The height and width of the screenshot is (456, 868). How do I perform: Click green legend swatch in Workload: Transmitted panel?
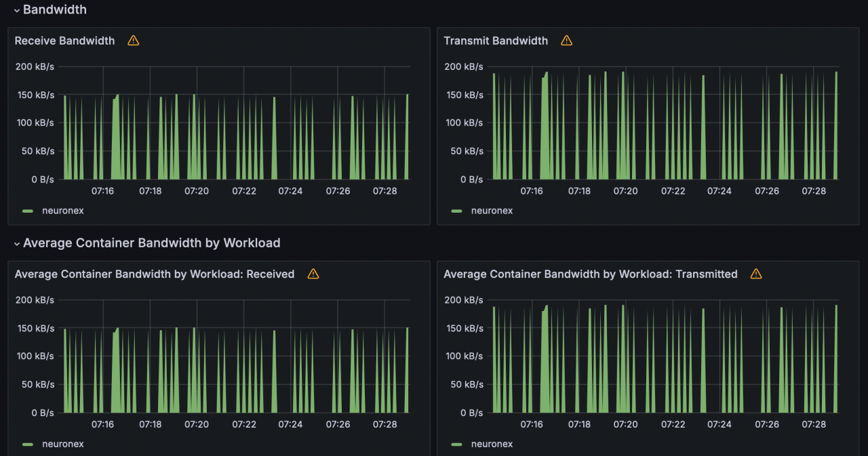(457, 444)
